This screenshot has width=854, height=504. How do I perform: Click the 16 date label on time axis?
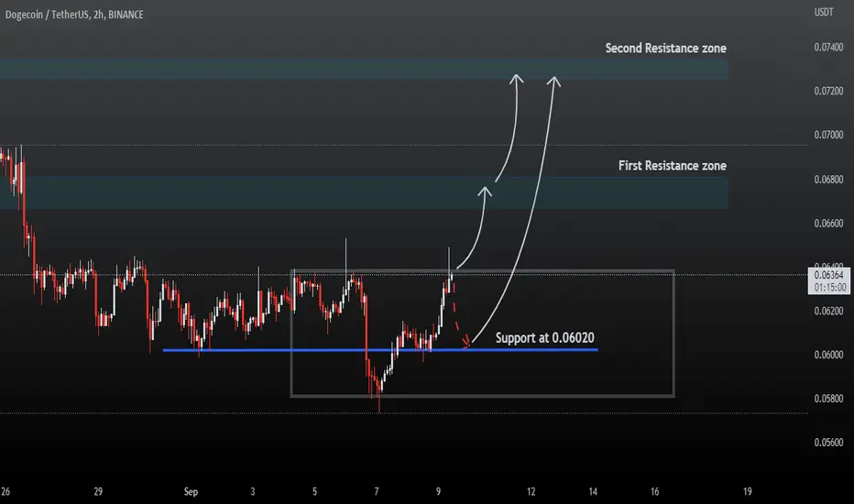654,491
